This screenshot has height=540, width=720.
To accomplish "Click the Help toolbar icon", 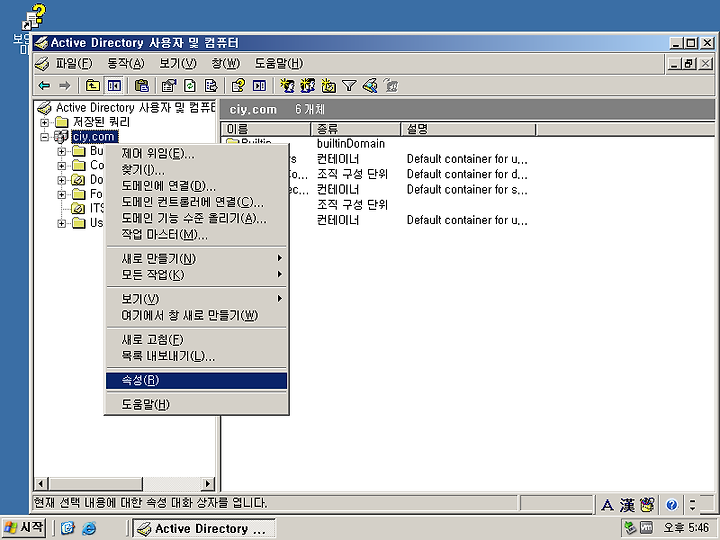I will 238,85.
